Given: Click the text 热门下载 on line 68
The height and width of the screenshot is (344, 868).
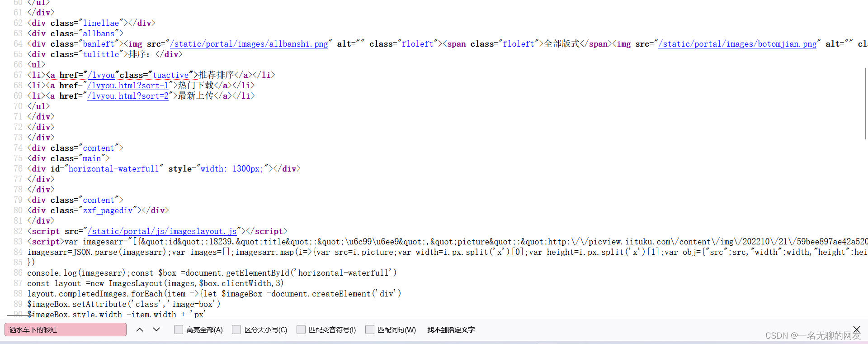Looking at the screenshot, I should [x=196, y=86].
